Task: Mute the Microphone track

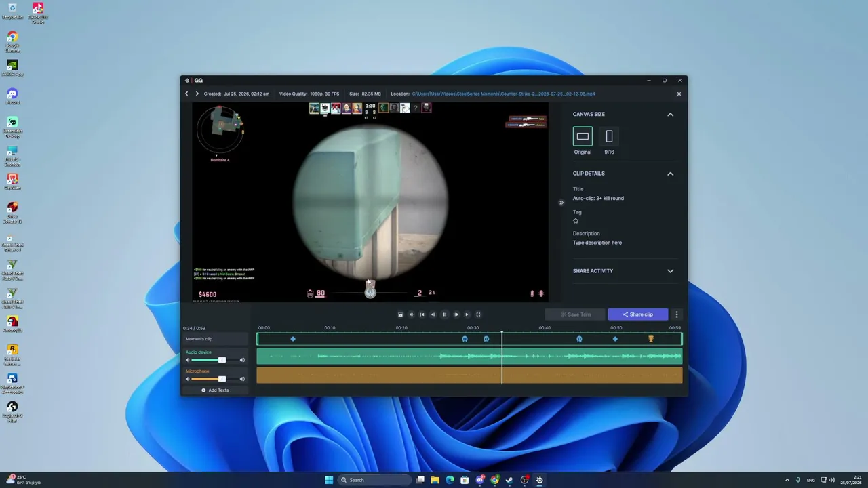Action: pos(188,379)
